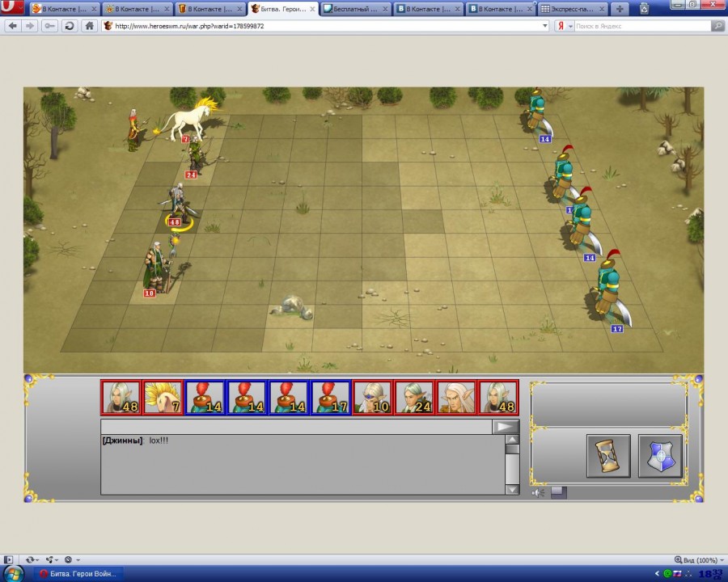Image resolution: width=728 pixels, height=582 pixels.
Task: Open the Opera main menu button
Action: pyautogui.click(x=12, y=7)
